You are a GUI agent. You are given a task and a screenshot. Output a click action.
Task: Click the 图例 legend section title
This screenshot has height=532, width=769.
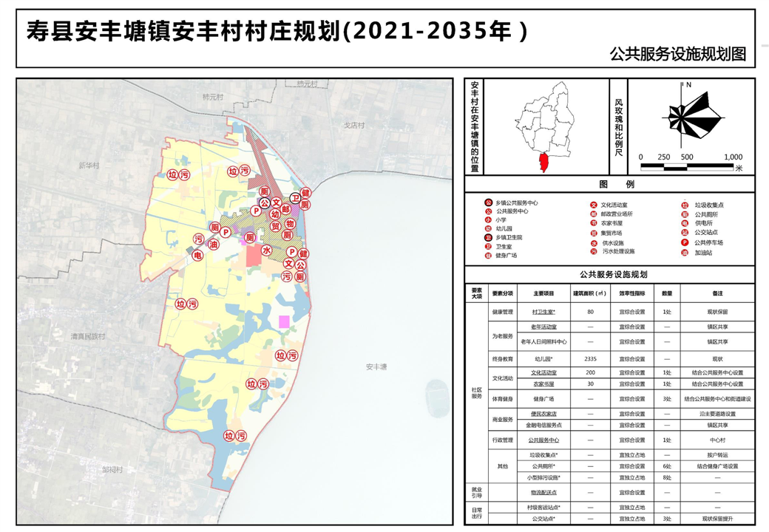pyautogui.click(x=609, y=185)
